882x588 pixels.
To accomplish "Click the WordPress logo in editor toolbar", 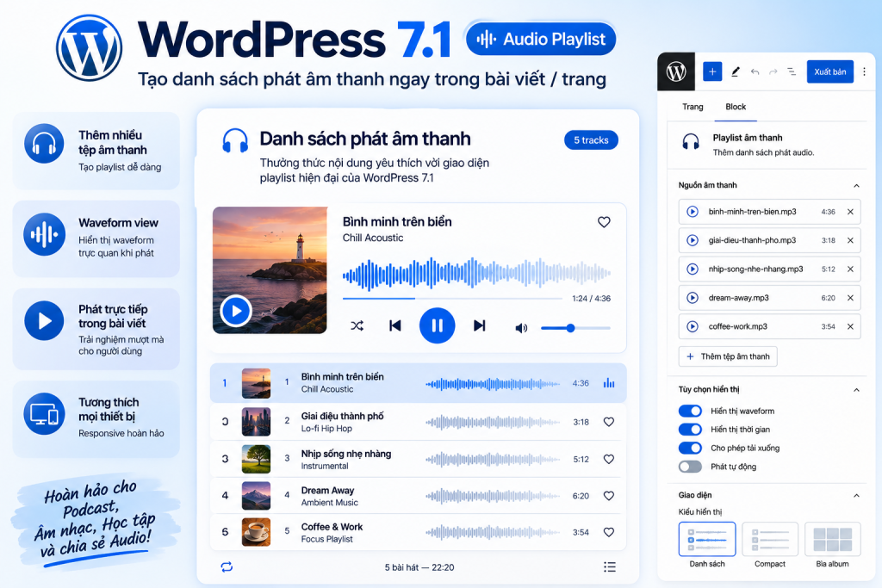I will click(x=676, y=71).
